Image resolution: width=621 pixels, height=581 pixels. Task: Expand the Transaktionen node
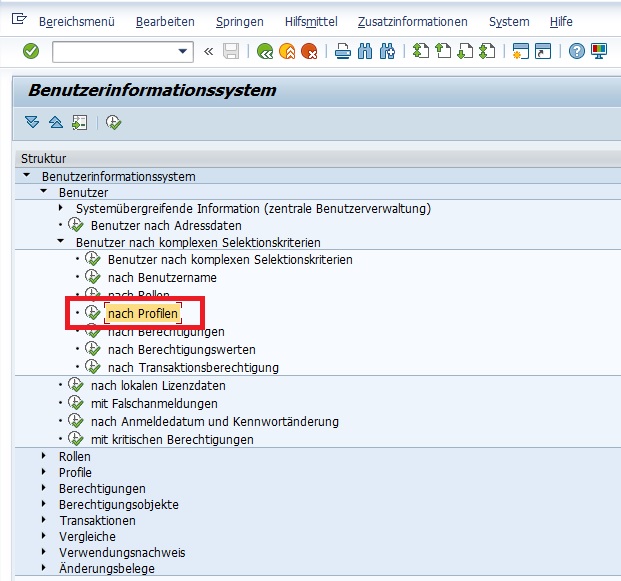44,519
